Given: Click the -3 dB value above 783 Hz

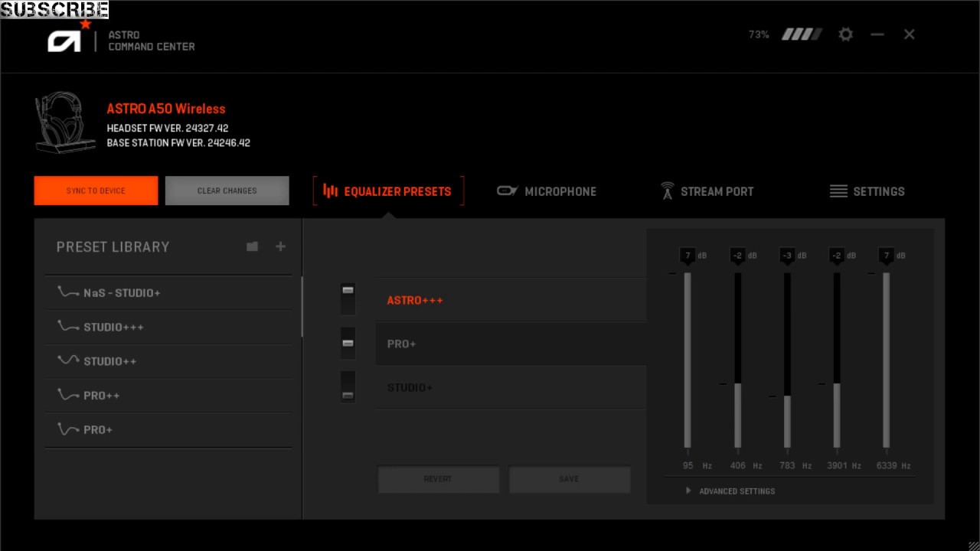Looking at the screenshot, I should tap(787, 256).
